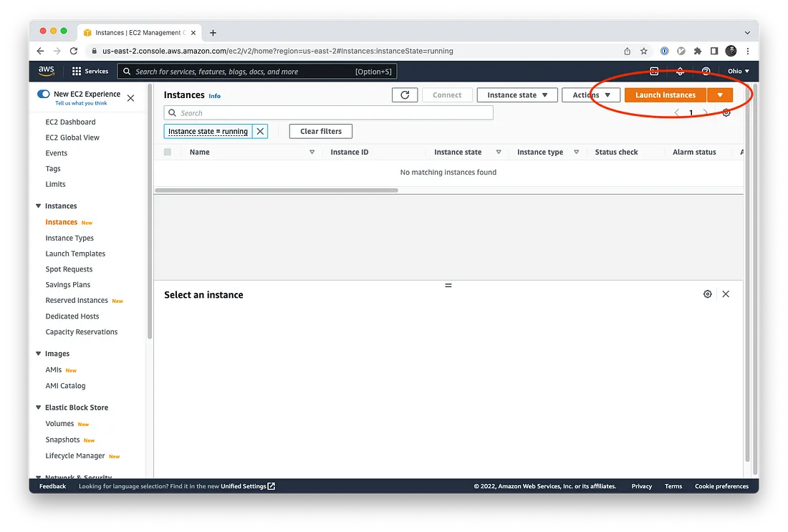The height and width of the screenshot is (532, 788).
Task: Open the Instance state dropdown
Action: 517,95
